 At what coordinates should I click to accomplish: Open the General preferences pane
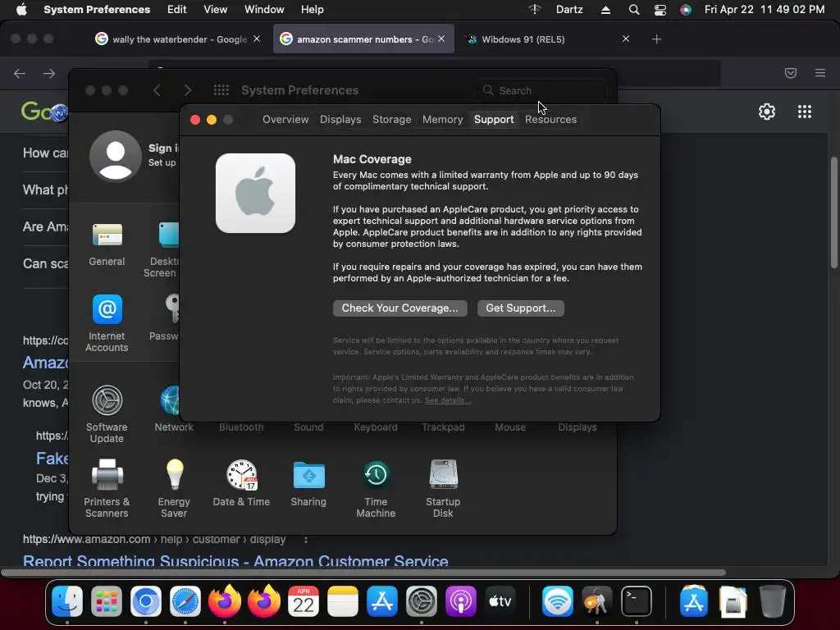(x=107, y=244)
